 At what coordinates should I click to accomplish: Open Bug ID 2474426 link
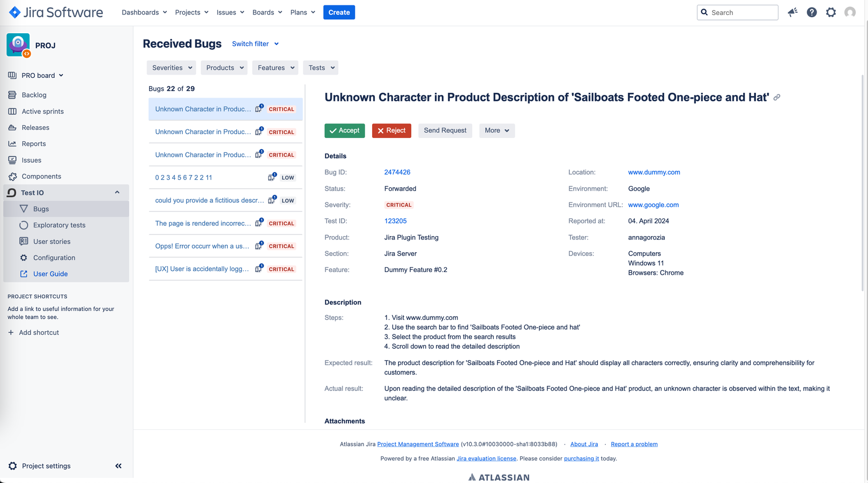pos(397,172)
